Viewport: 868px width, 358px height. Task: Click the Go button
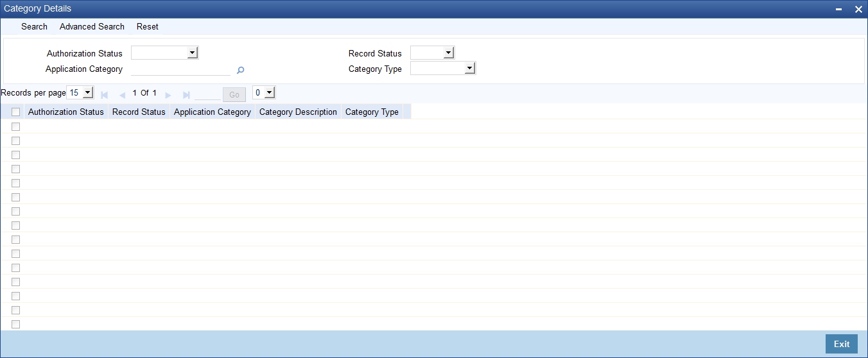pos(234,94)
